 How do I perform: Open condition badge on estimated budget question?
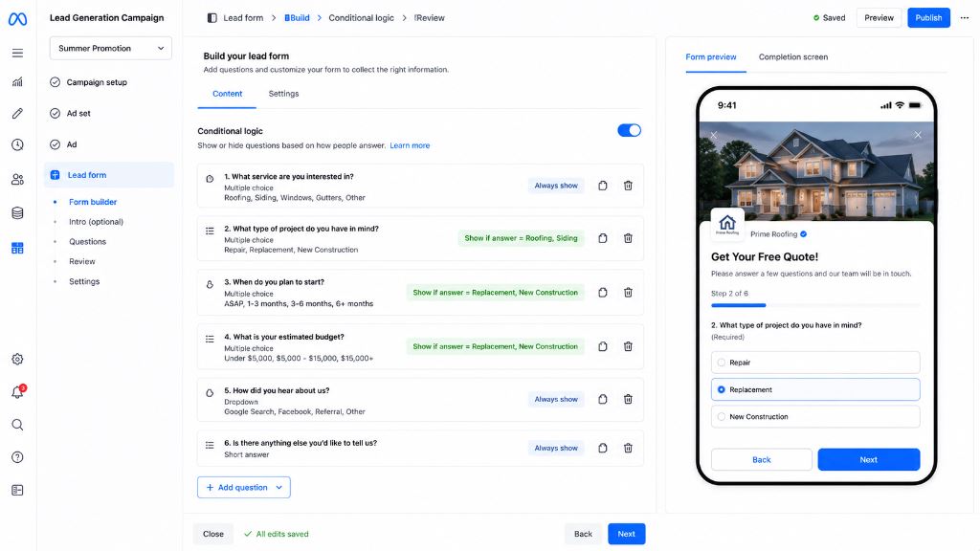pyautogui.click(x=495, y=346)
